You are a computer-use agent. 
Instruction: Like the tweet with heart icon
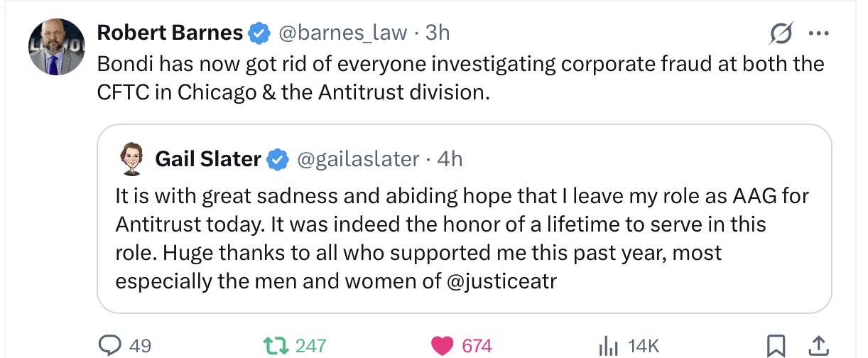click(x=443, y=345)
